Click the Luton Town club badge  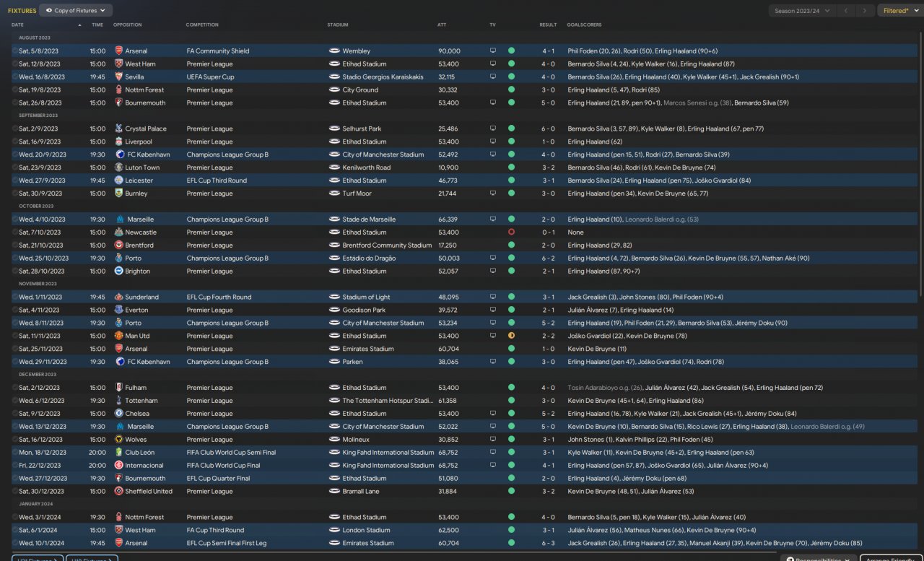[119, 168]
